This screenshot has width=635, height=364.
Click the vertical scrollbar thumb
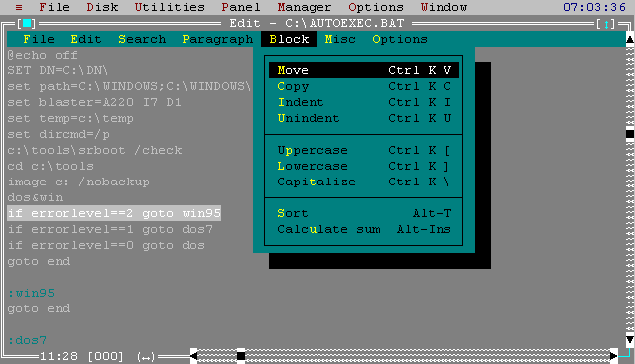tap(630, 134)
